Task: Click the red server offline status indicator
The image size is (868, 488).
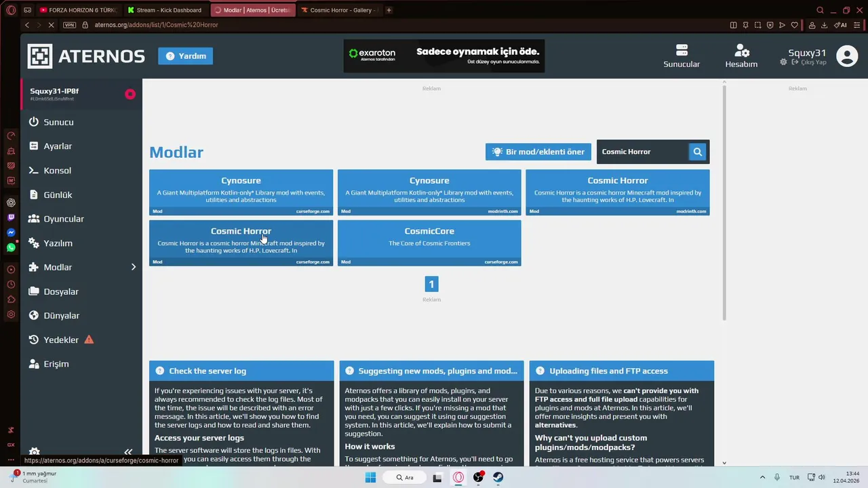Action: point(130,94)
